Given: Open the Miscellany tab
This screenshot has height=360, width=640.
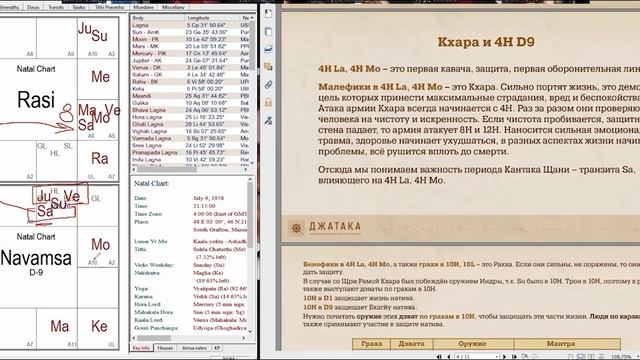Looking at the screenshot, I should [173, 7].
